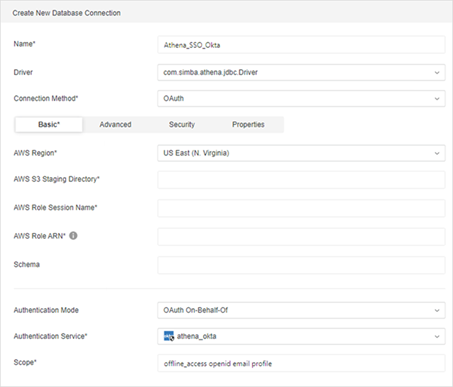Click the OAuth On-Behalf-Of selection text
Viewport: 453px width, 387px height.
click(195, 310)
